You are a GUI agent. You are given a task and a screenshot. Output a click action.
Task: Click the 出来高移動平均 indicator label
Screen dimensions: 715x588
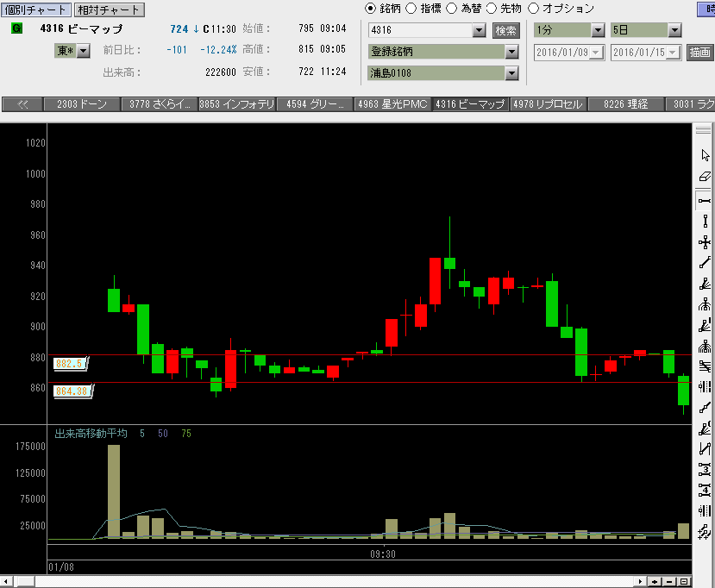[91, 434]
